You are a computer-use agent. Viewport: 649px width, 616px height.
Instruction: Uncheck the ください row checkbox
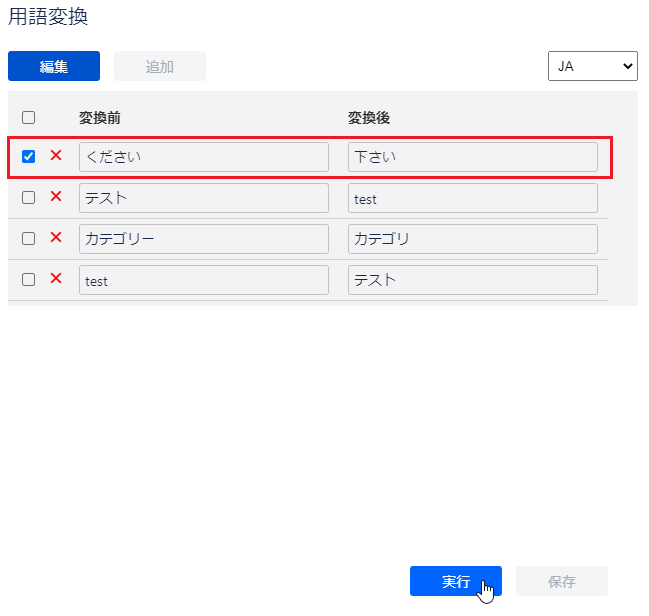[29, 157]
